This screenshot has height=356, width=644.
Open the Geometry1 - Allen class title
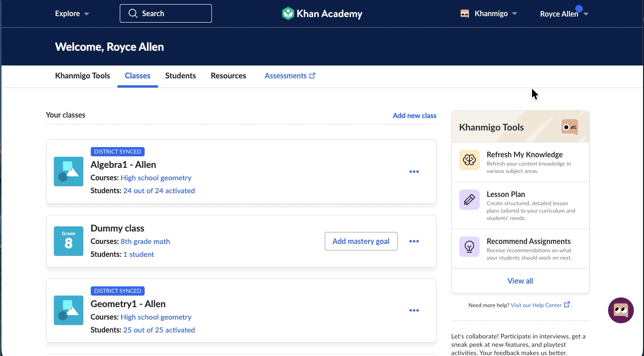[x=128, y=304]
